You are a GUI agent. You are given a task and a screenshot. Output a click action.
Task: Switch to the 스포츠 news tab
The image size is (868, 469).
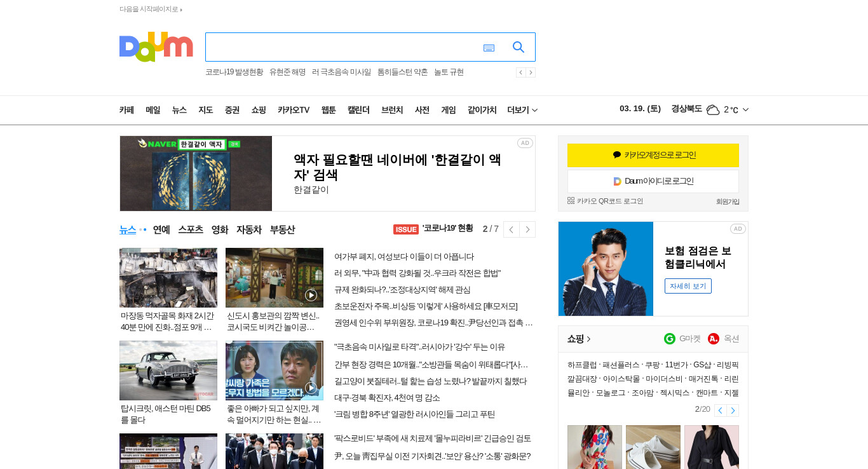tap(191, 229)
